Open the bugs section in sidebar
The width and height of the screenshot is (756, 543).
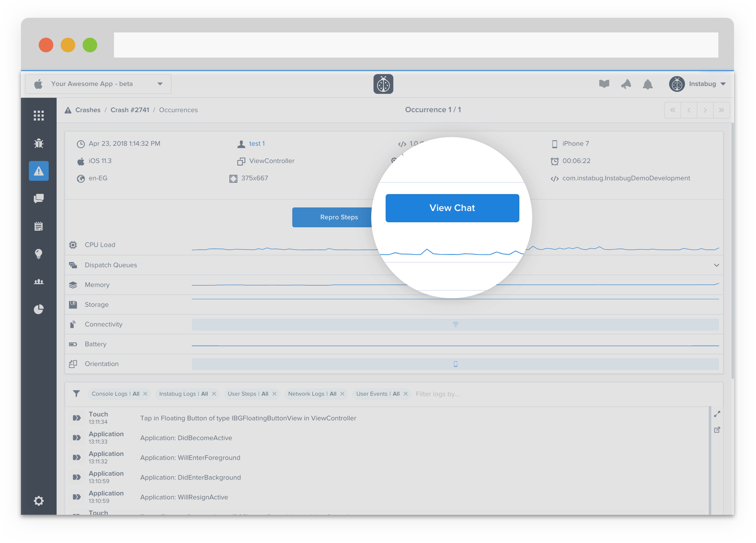(x=39, y=143)
